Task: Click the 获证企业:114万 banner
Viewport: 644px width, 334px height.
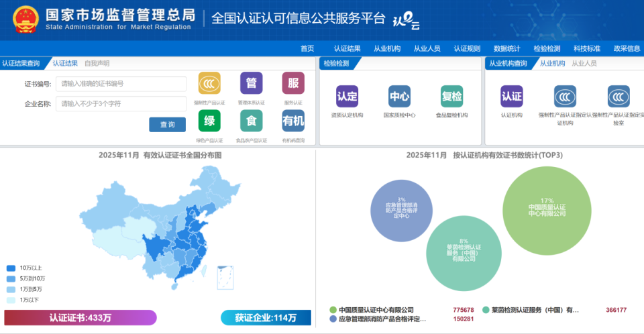Action: pyautogui.click(x=266, y=317)
